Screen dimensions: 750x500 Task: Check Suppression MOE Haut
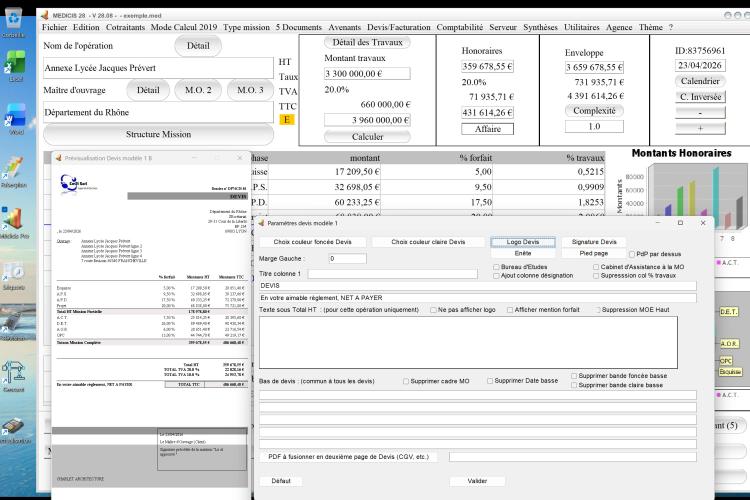point(597,310)
